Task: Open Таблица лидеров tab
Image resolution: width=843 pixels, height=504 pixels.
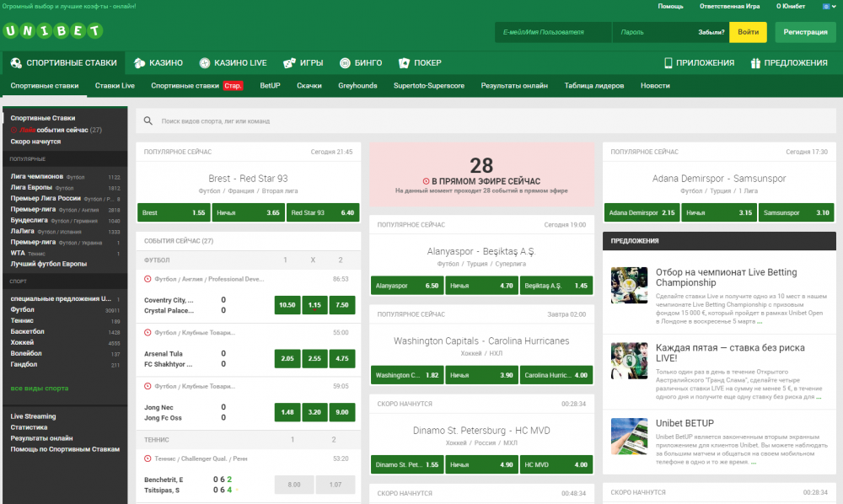Action: (x=594, y=85)
